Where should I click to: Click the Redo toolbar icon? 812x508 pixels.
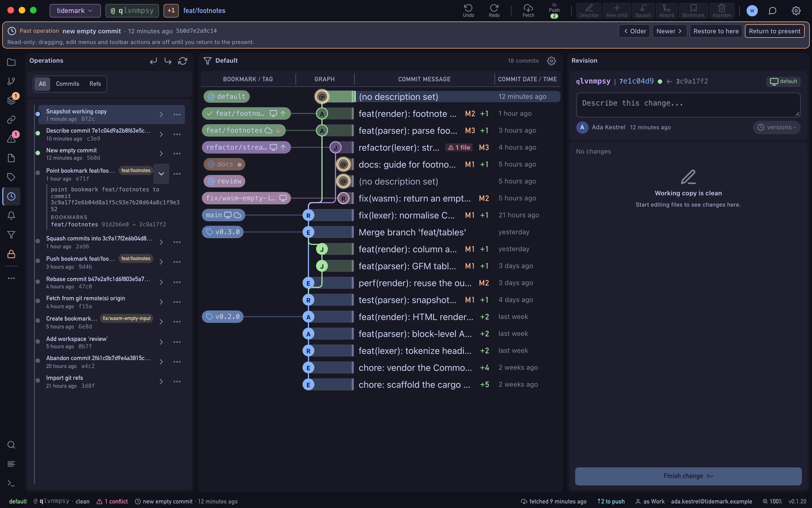[494, 11]
